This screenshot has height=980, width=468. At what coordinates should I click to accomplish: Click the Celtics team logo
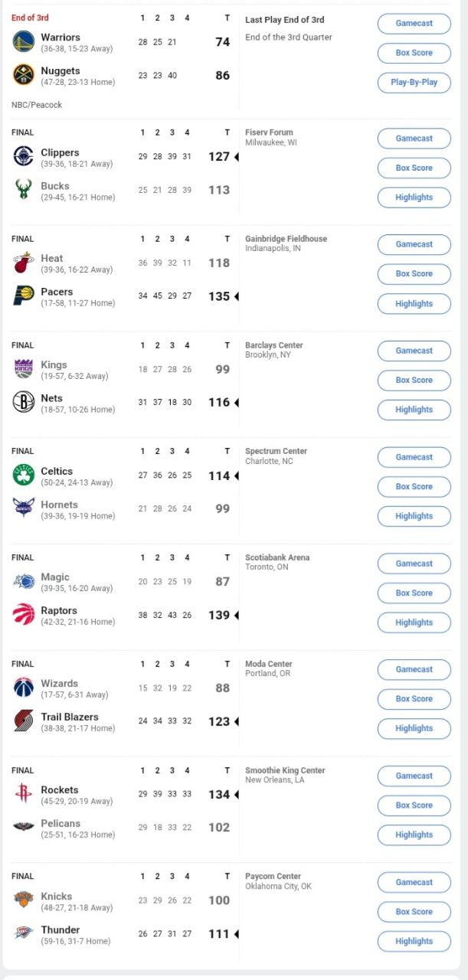[x=24, y=475]
